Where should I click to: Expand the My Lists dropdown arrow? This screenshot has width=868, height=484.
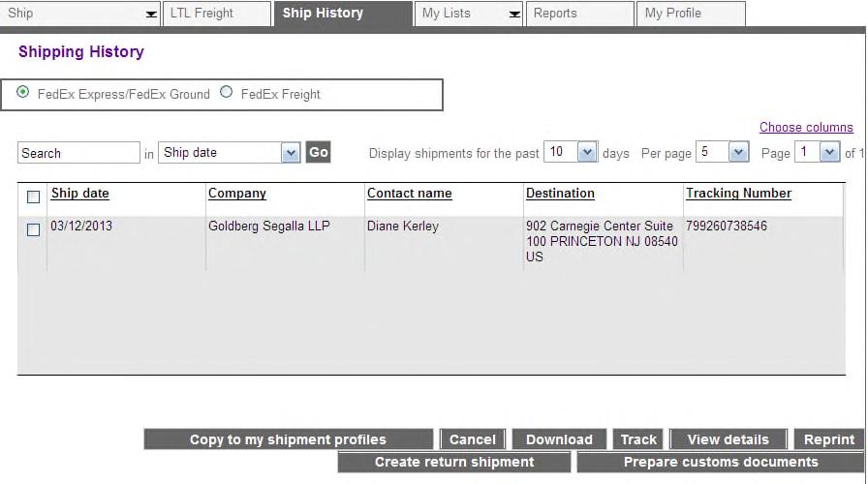click(514, 15)
